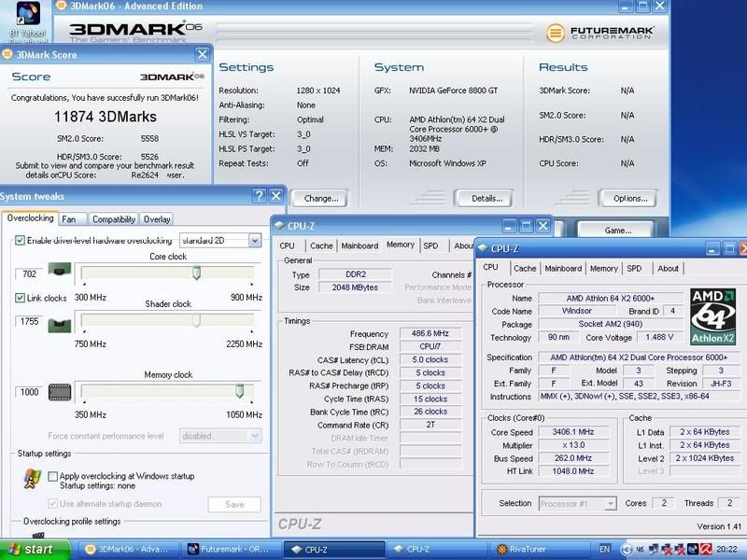Switch to the Fan tab

click(x=68, y=219)
